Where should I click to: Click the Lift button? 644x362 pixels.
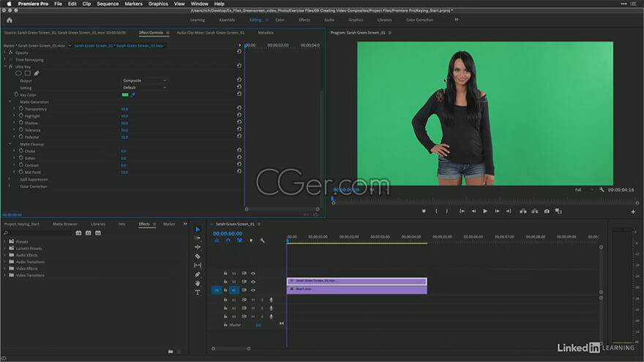click(523, 211)
